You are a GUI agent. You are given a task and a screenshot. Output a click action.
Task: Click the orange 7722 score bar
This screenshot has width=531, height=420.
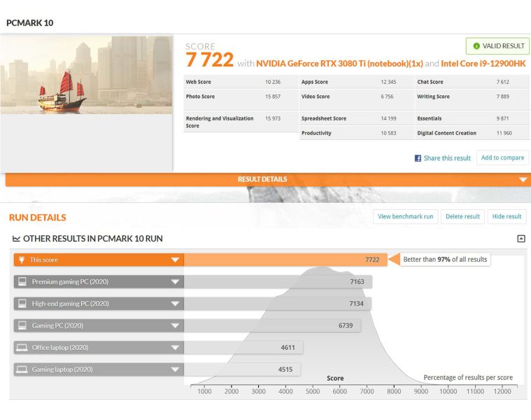click(285, 260)
